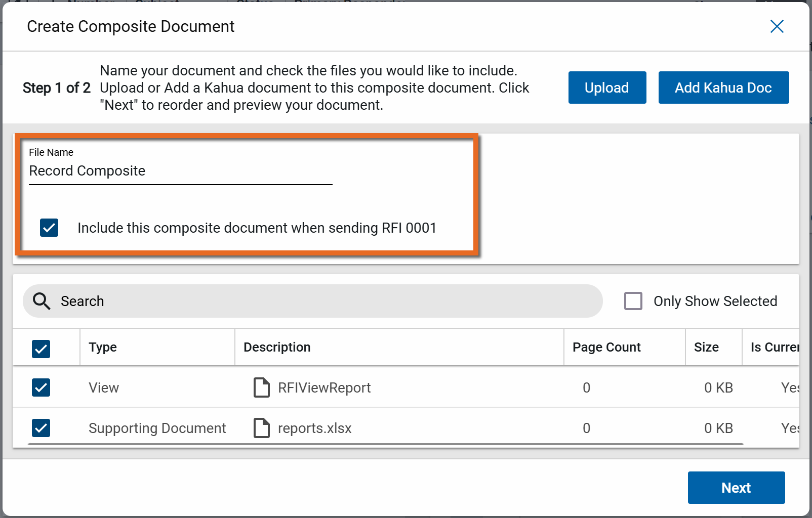Deselect the View row checkbox
The width and height of the screenshot is (812, 518).
pyautogui.click(x=41, y=387)
